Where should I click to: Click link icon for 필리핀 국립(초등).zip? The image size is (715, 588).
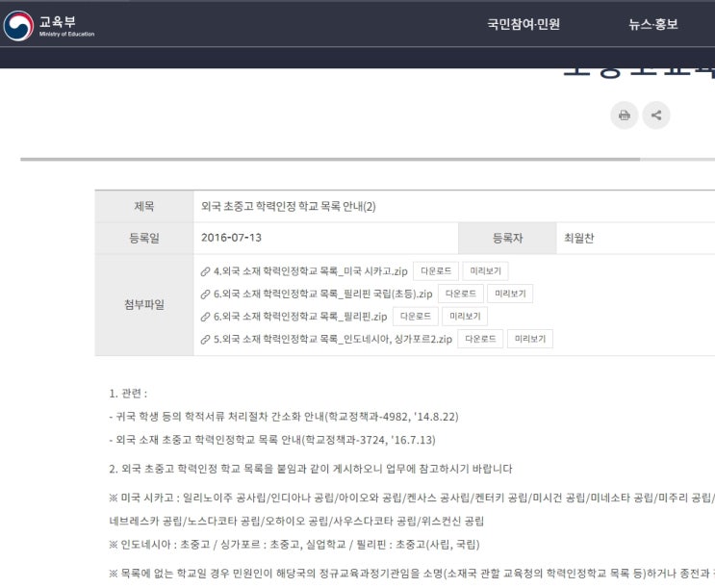pos(205,294)
